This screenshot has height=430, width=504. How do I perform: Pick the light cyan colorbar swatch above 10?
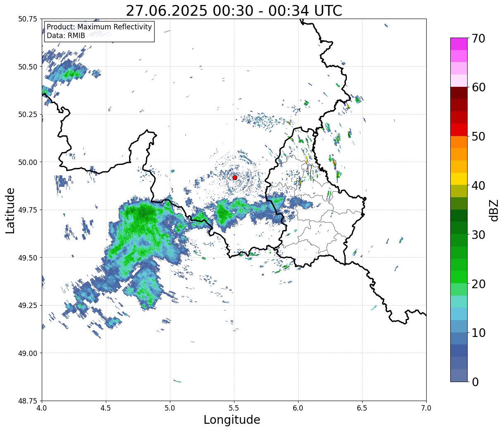(459, 314)
